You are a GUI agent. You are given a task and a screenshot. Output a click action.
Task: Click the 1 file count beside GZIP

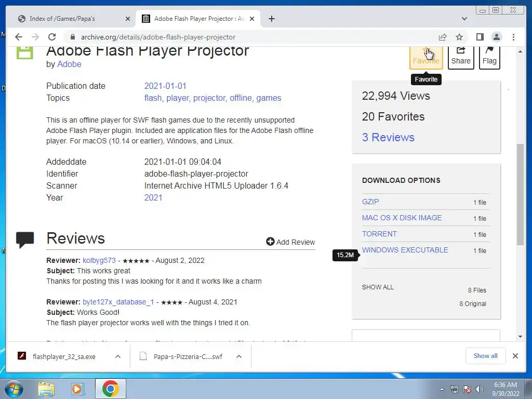click(x=480, y=203)
